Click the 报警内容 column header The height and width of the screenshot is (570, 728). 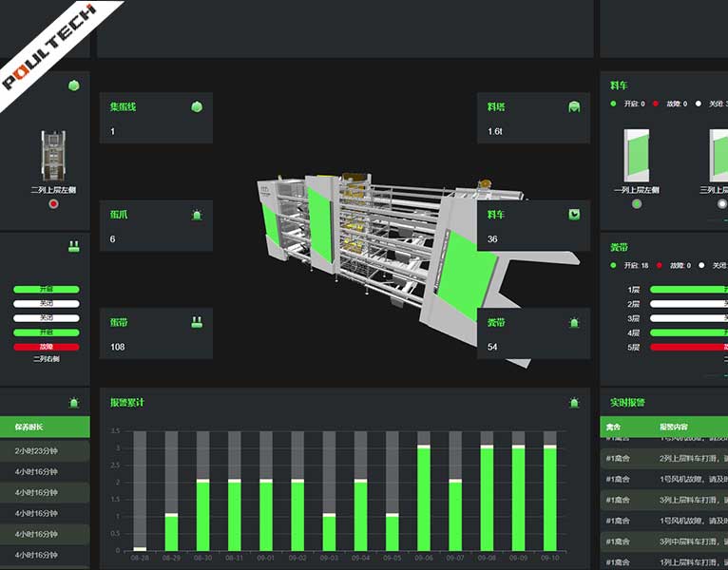click(x=674, y=427)
